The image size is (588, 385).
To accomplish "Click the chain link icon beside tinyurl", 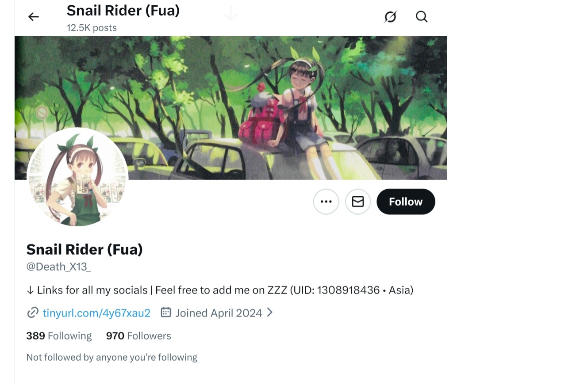I will (33, 313).
